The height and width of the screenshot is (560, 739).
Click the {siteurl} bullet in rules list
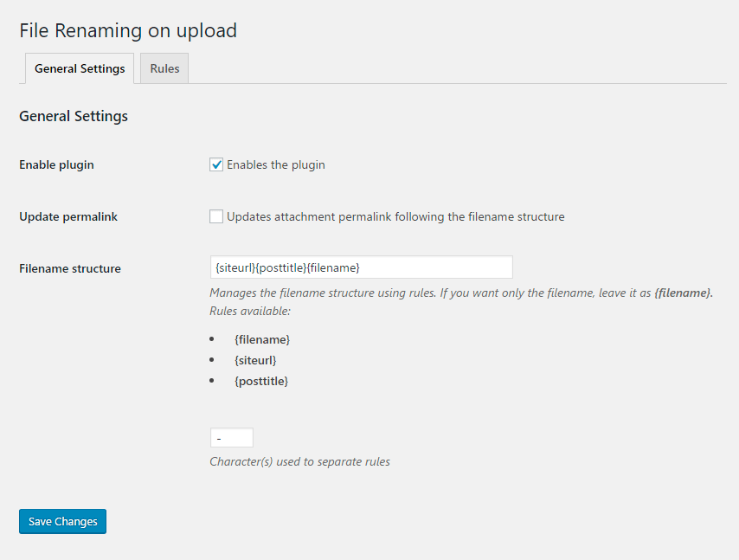click(x=255, y=360)
